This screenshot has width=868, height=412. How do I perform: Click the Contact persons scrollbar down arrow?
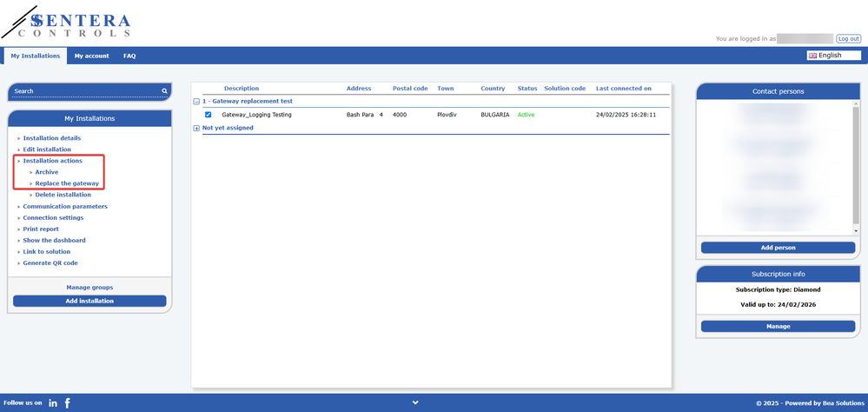pyautogui.click(x=856, y=230)
